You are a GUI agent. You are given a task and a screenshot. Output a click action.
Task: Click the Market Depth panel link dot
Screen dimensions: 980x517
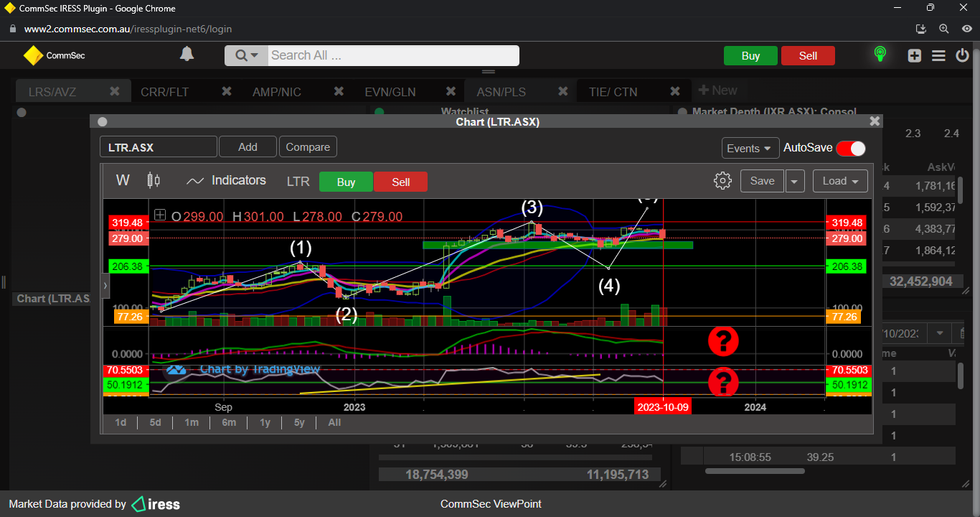pyautogui.click(x=682, y=112)
